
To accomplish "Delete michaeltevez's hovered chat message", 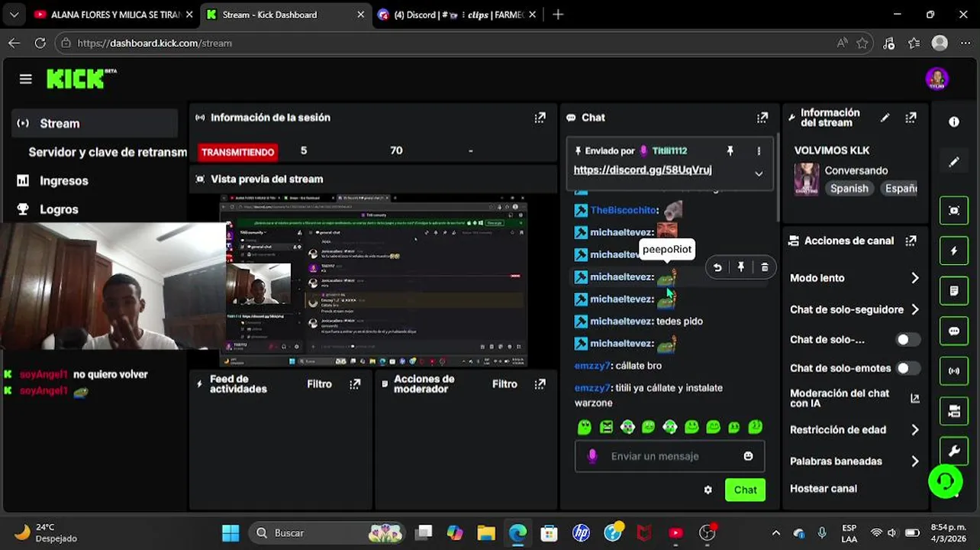I will 764,267.
